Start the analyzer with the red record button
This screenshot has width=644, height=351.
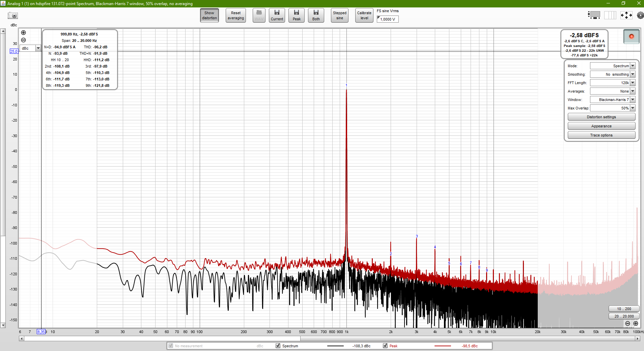[631, 36]
